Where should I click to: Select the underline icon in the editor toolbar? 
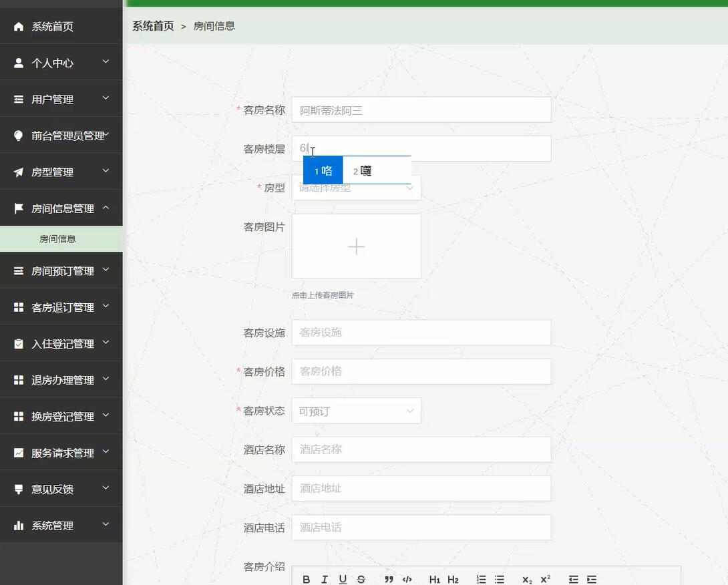[x=342, y=579]
